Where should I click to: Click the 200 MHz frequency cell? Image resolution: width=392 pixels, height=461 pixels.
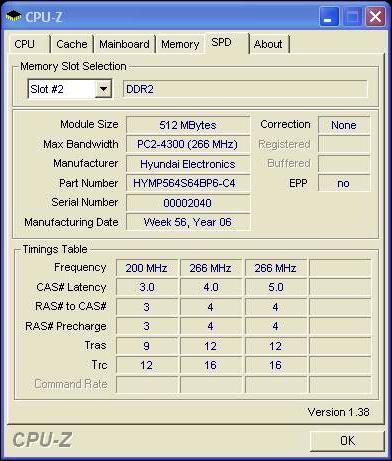147,268
